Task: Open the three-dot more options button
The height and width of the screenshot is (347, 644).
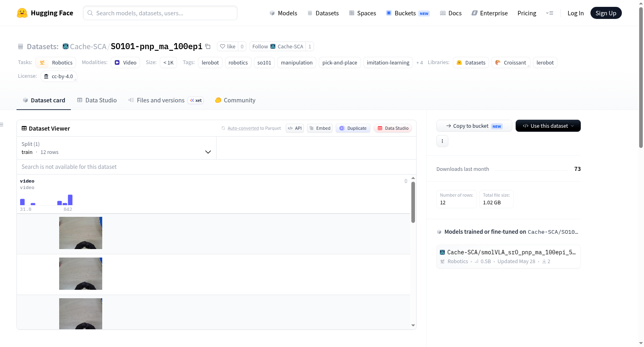Action: 442,141
